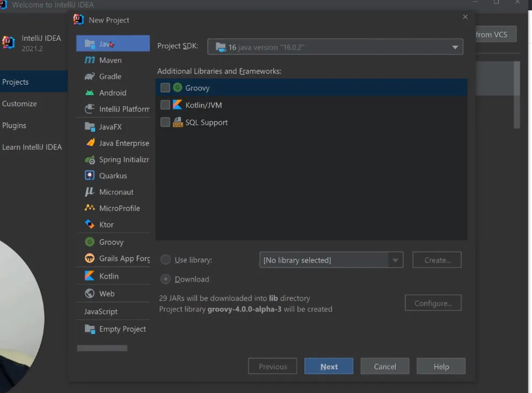Screen dimensions: 532x393
Task: Choose the MicroProfile icon
Action: pos(90,208)
